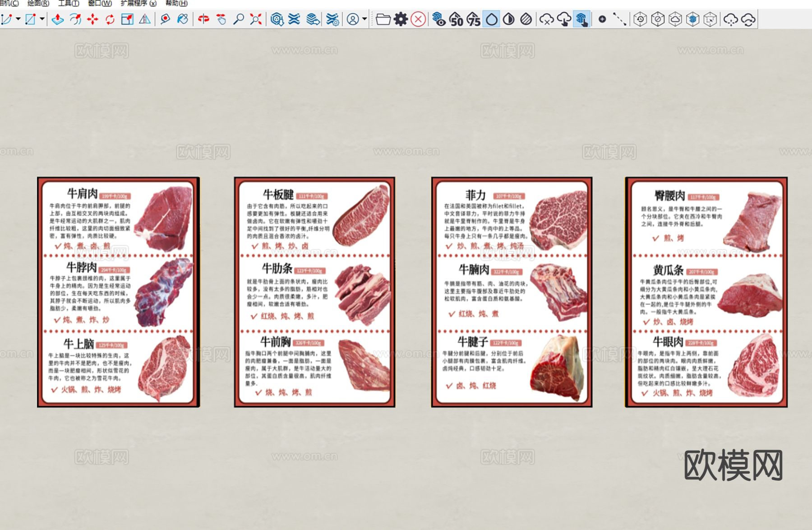Open the account avatar dropdown arrow
812x530 pixels.
[x=364, y=19]
